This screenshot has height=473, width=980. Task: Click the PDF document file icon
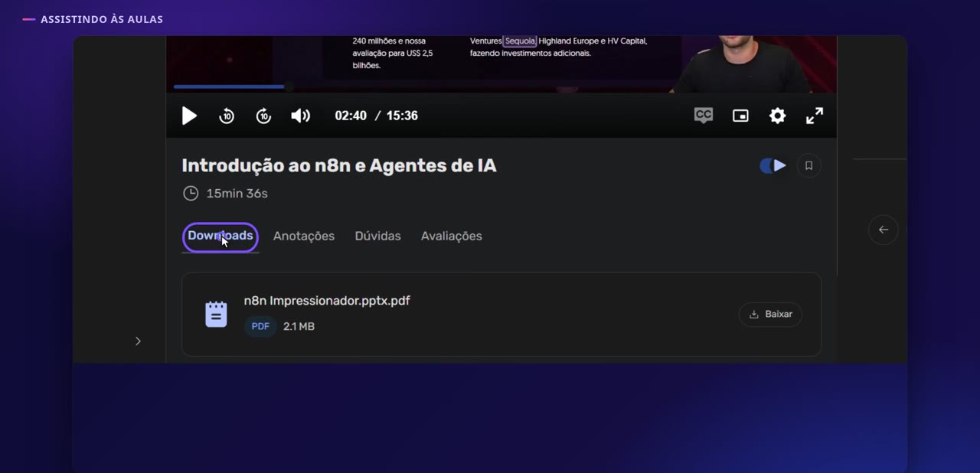(x=217, y=314)
